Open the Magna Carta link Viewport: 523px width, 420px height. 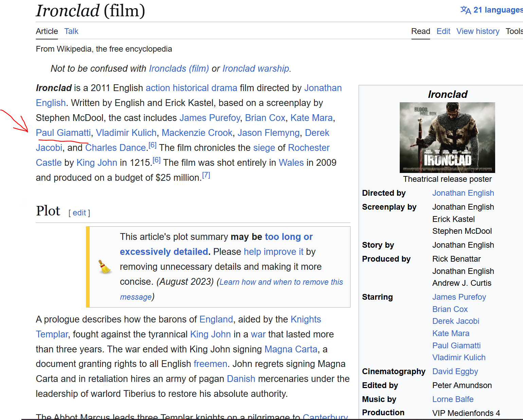(x=291, y=349)
